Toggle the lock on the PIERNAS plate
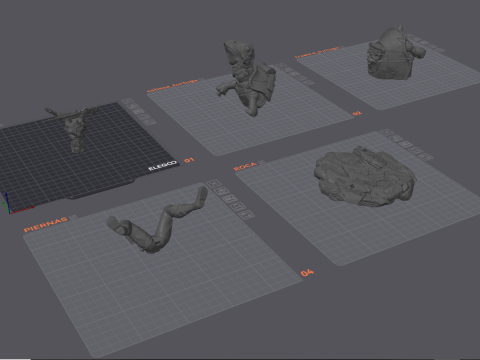 coord(238,207)
